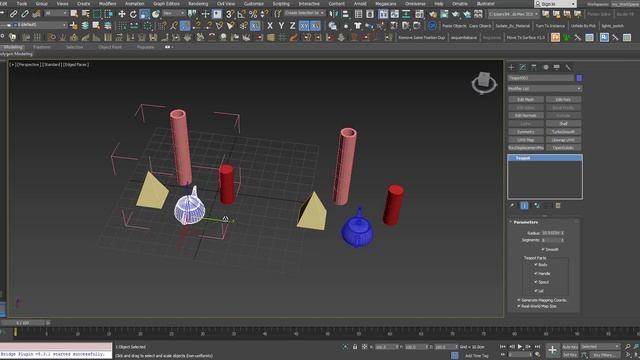The height and width of the screenshot is (360, 640).
Task: Restrict transform to XY plane
Action: 304,26
